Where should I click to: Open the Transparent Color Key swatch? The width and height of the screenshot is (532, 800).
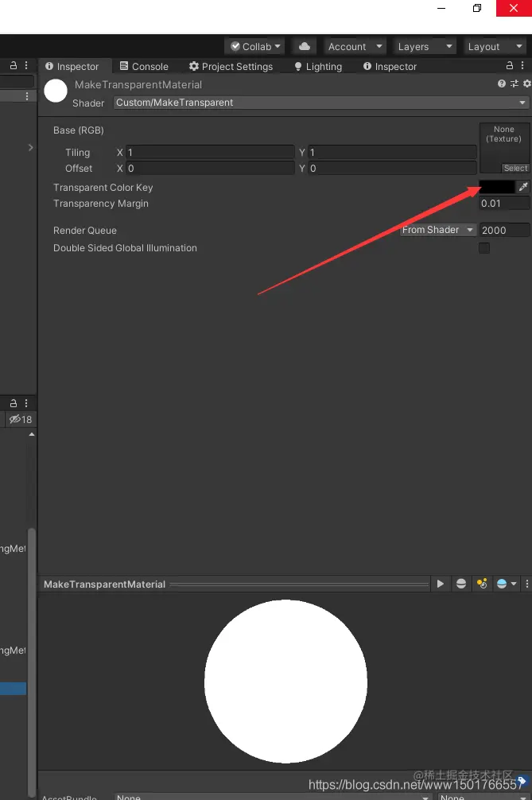pos(497,187)
